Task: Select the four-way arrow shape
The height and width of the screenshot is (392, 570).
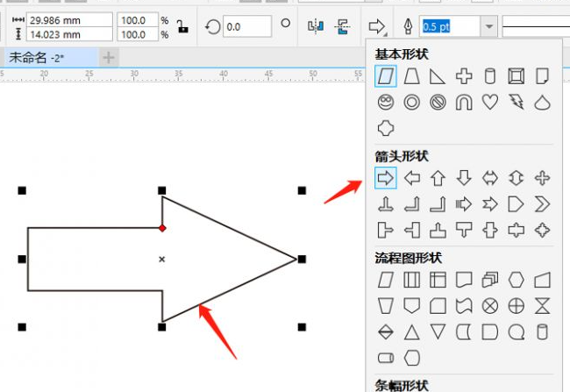Action: [543, 179]
